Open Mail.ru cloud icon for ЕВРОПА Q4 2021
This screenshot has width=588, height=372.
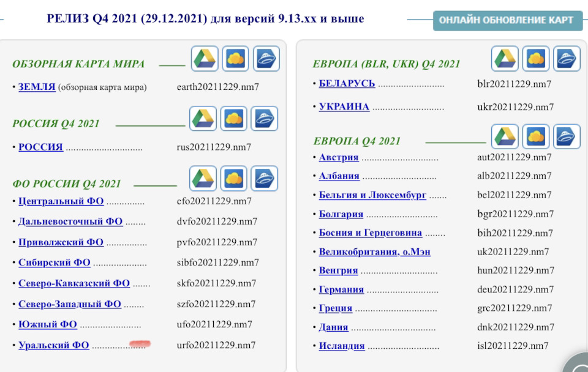[x=535, y=136]
